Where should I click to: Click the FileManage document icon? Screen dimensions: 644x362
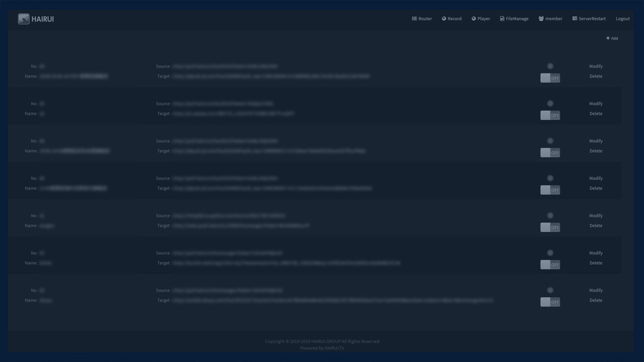pyautogui.click(x=502, y=19)
